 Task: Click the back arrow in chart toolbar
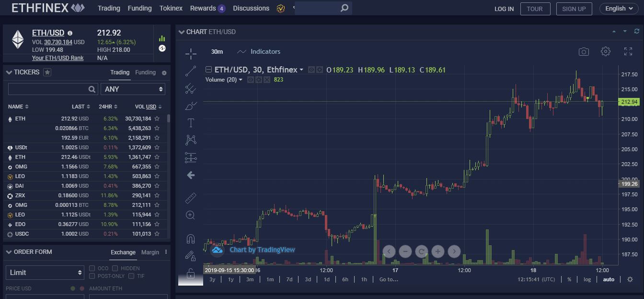191,175
